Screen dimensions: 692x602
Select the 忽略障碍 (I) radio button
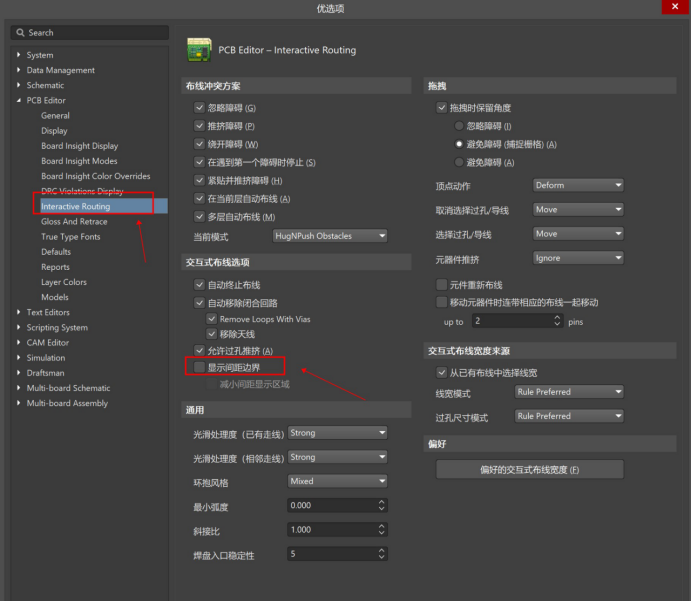[459, 126]
